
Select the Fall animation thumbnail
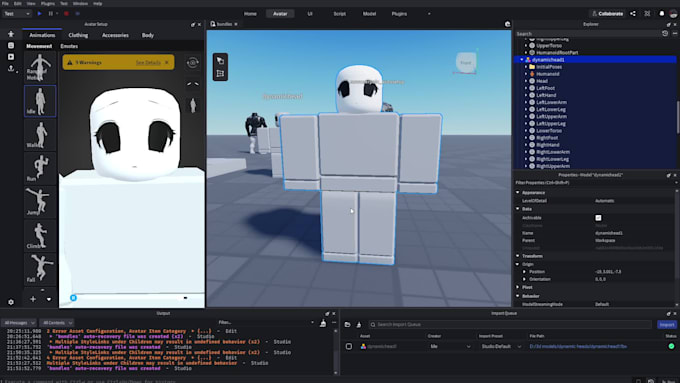40,269
